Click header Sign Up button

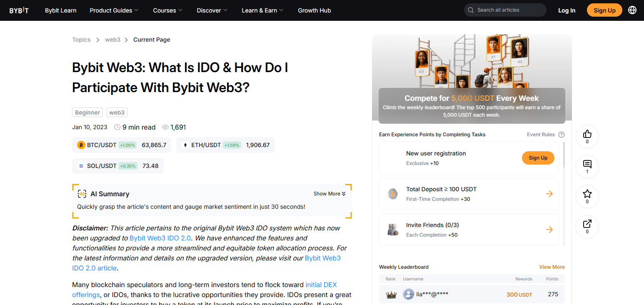pos(604,10)
